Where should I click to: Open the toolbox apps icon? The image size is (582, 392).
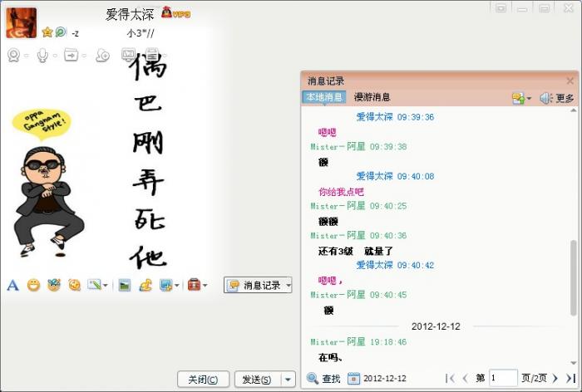coord(194,285)
